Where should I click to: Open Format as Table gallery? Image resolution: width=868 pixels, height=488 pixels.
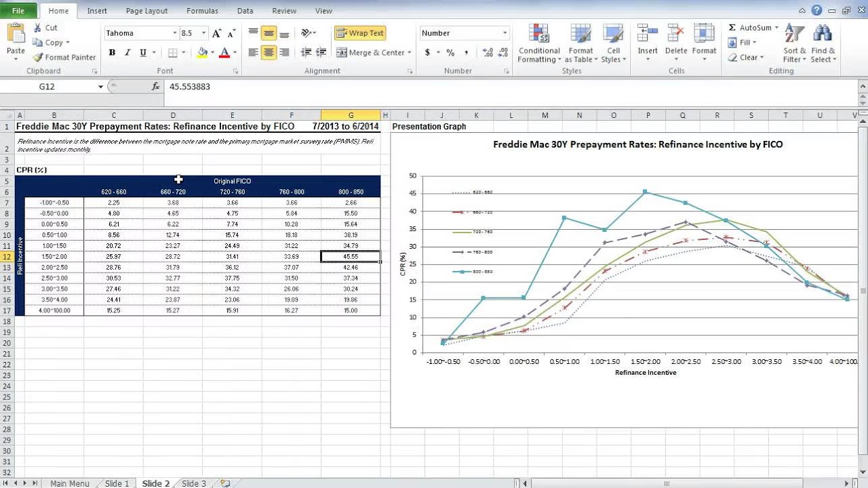click(x=581, y=44)
